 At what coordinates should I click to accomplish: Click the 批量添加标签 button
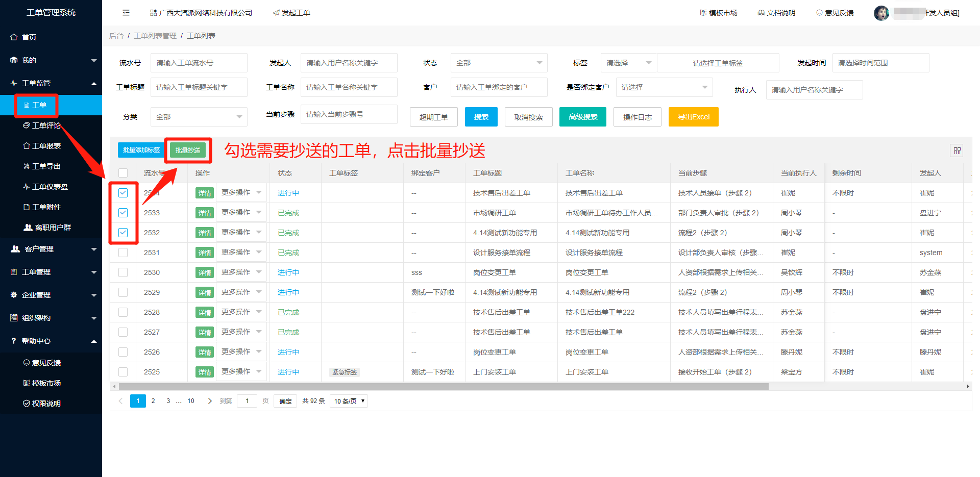141,150
